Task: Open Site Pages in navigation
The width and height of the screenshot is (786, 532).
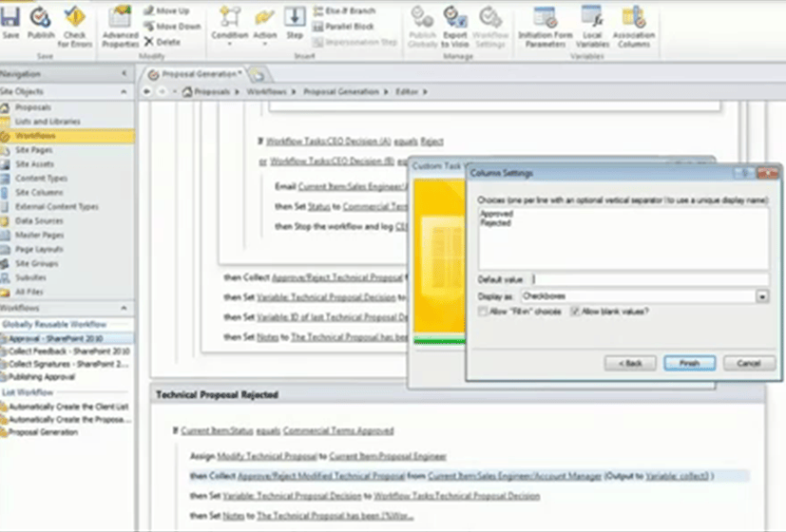Action: (x=33, y=150)
